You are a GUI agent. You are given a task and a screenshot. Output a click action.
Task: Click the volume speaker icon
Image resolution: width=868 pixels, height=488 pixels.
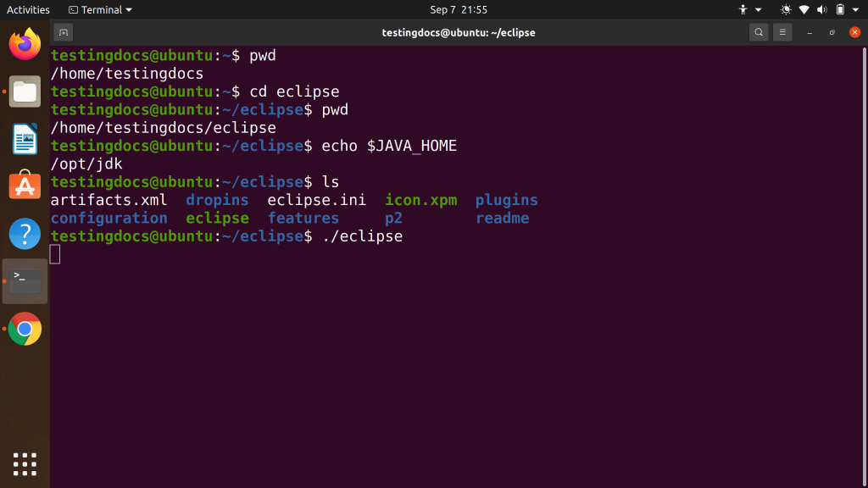[821, 9]
